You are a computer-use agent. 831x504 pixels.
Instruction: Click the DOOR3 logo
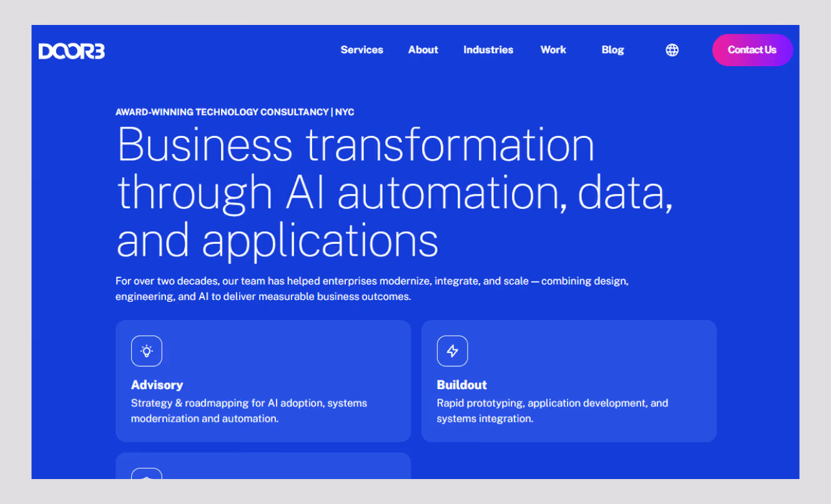point(71,51)
